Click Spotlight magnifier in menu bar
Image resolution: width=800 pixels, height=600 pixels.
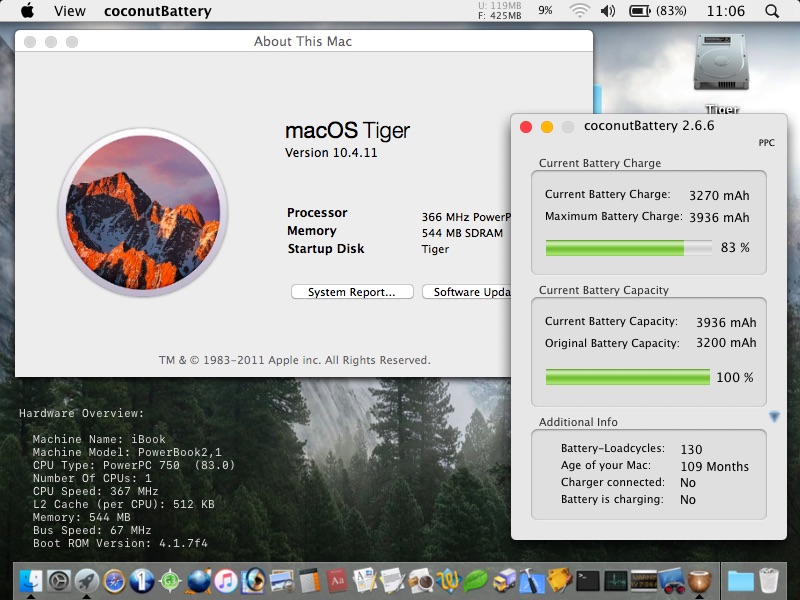click(x=772, y=11)
